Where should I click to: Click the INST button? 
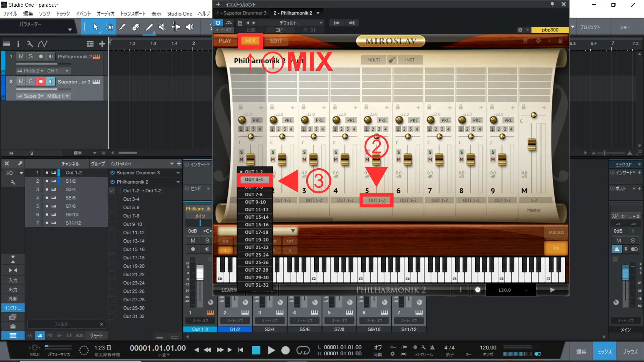click(x=410, y=60)
